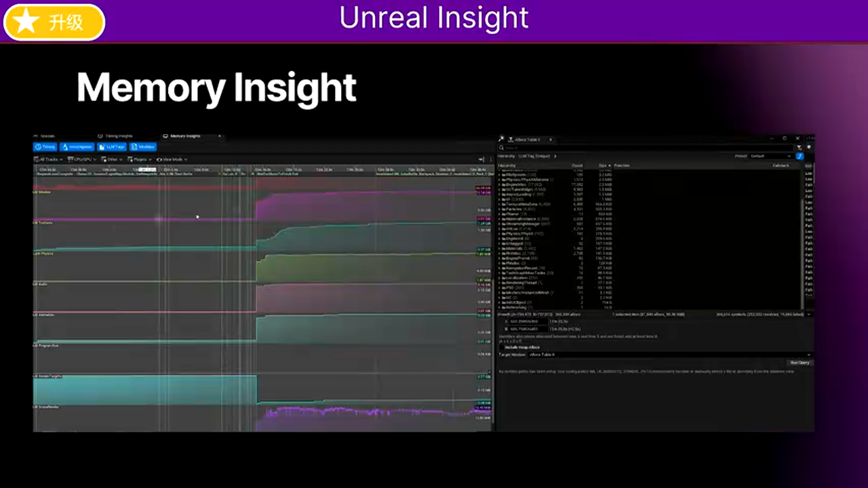The image size is (868, 488).
Task: Click the Modules toolbar button
Action: click(143, 147)
